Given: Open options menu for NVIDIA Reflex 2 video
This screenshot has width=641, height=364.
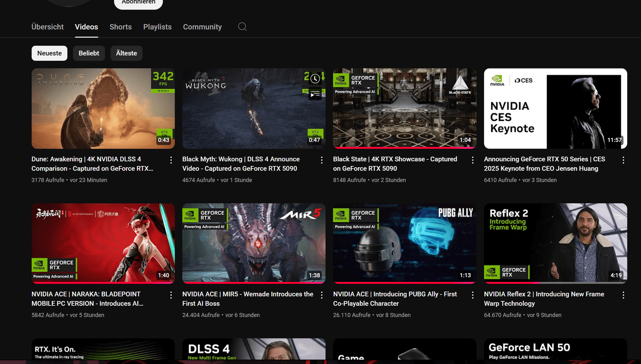Looking at the screenshot, I should click(x=623, y=295).
